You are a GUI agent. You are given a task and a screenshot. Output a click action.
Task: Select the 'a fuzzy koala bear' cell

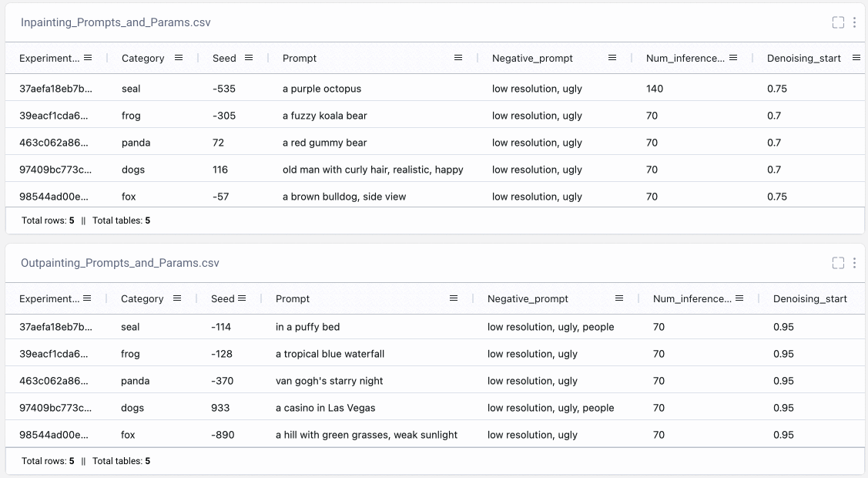click(324, 116)
